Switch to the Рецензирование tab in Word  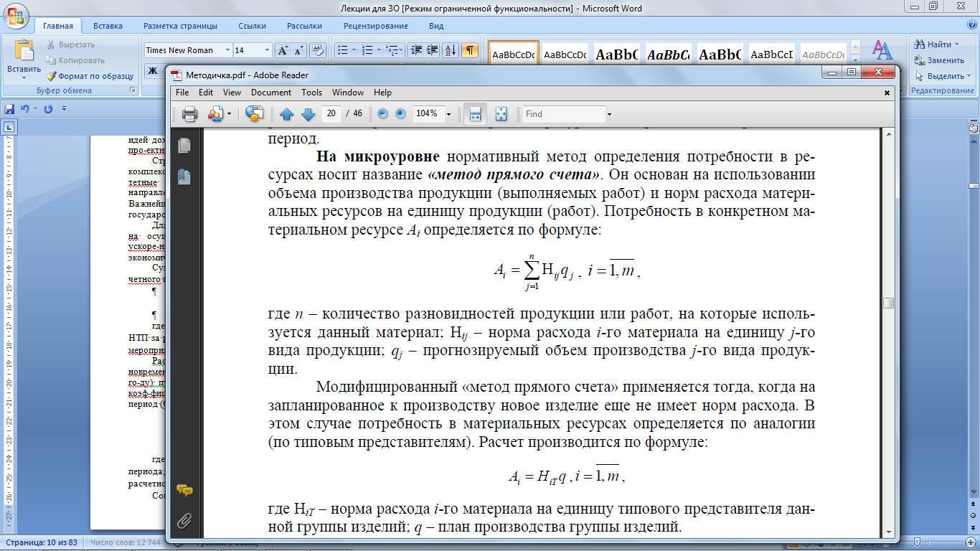point(376,26)
